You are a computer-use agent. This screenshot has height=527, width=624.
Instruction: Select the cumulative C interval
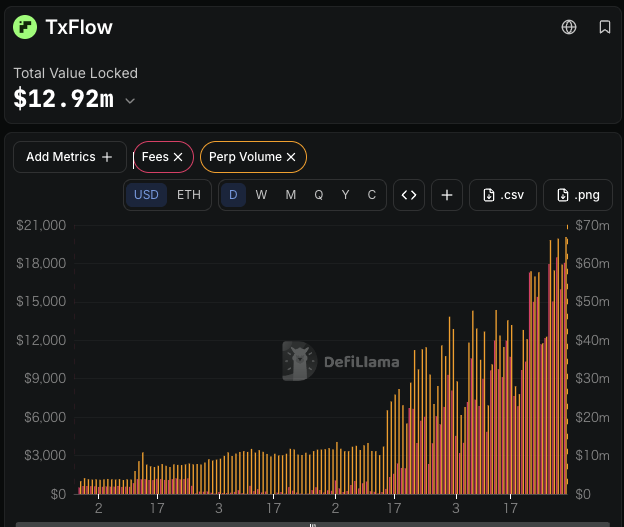coord(371,195)
